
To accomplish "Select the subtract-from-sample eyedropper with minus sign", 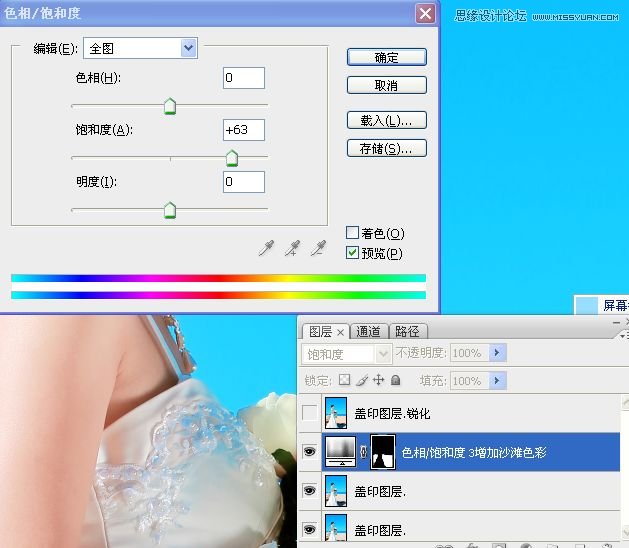I will [x=319, y=248].
